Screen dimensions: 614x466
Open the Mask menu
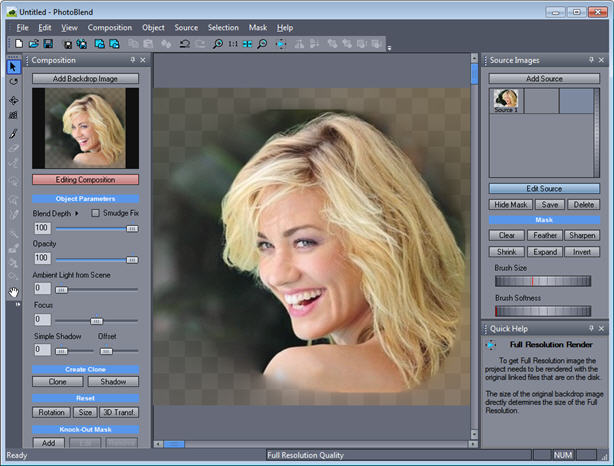pos(257,27)
